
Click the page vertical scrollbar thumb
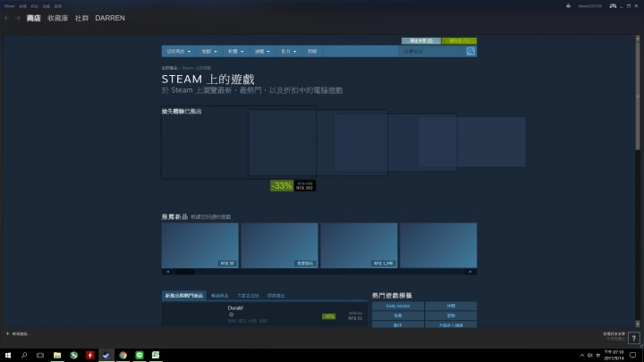point(638,97)
